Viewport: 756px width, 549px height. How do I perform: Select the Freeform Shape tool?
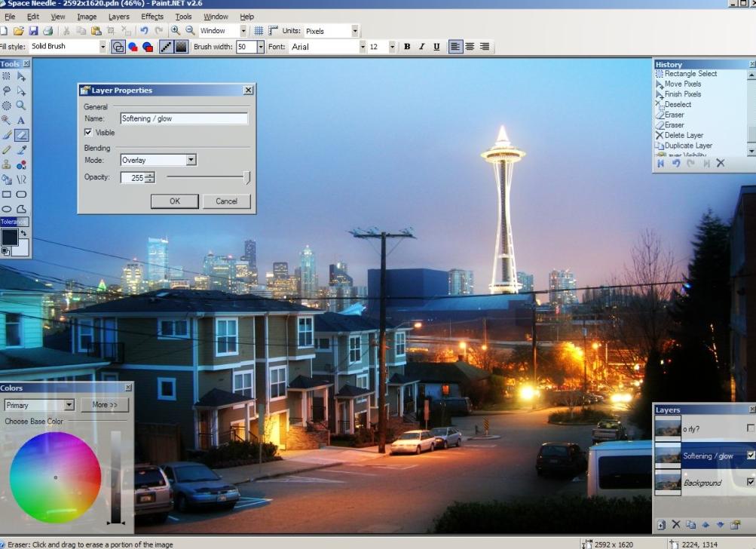[x=21, y=209]
